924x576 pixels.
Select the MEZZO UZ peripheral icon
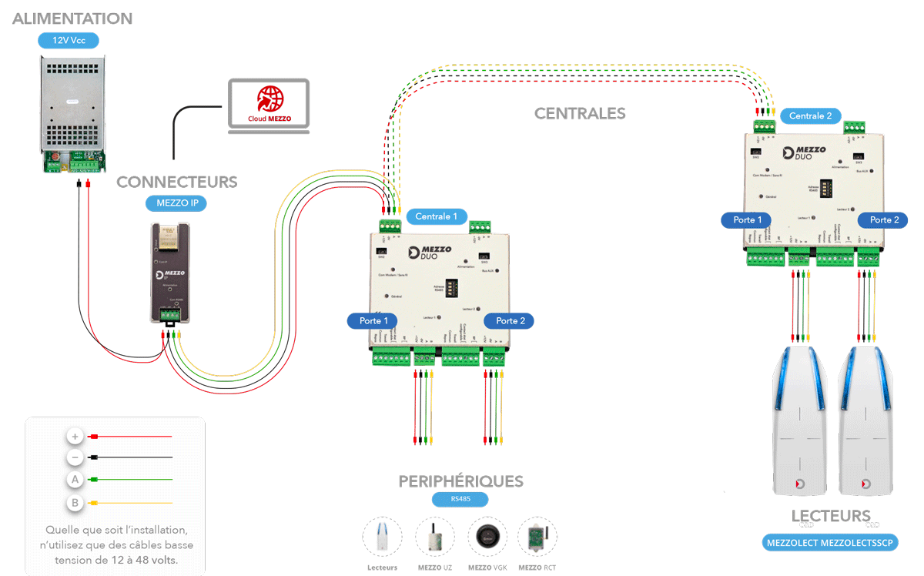point(435,537)
